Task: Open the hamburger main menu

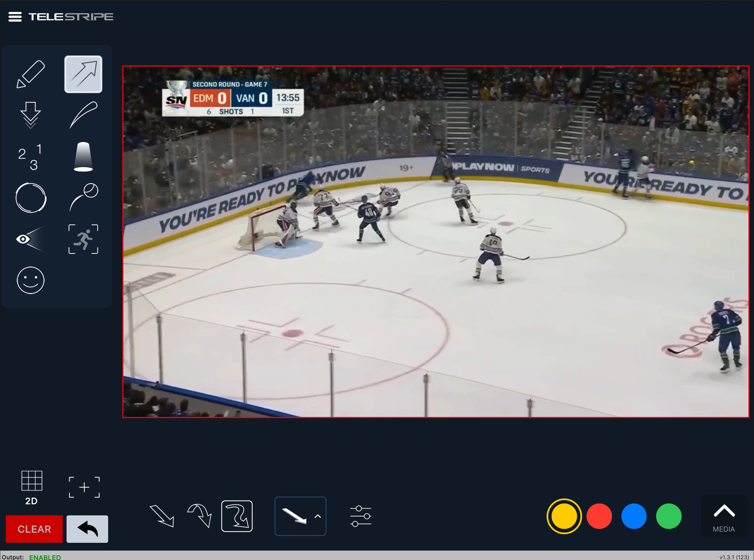Action: [15, 17]
